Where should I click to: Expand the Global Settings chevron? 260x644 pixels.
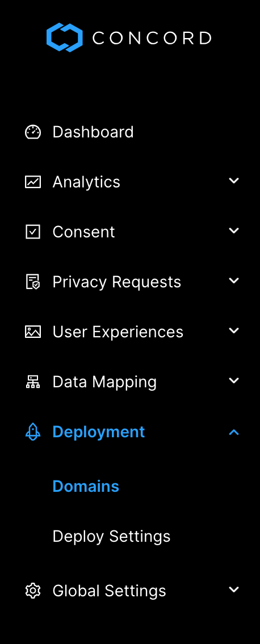(x=234, y=590)
